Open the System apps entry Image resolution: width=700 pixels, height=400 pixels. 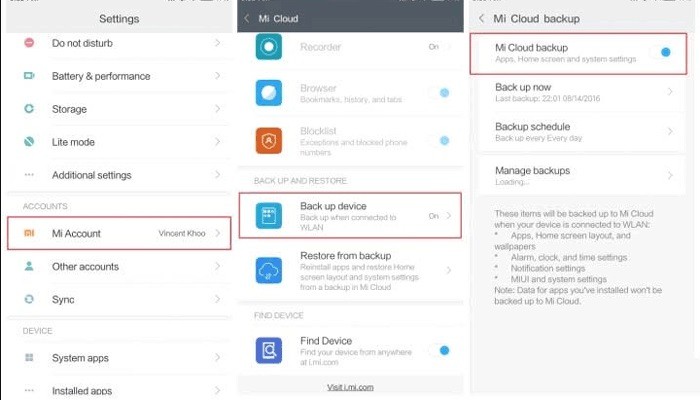pyautogui.click(x=120, y=358)
